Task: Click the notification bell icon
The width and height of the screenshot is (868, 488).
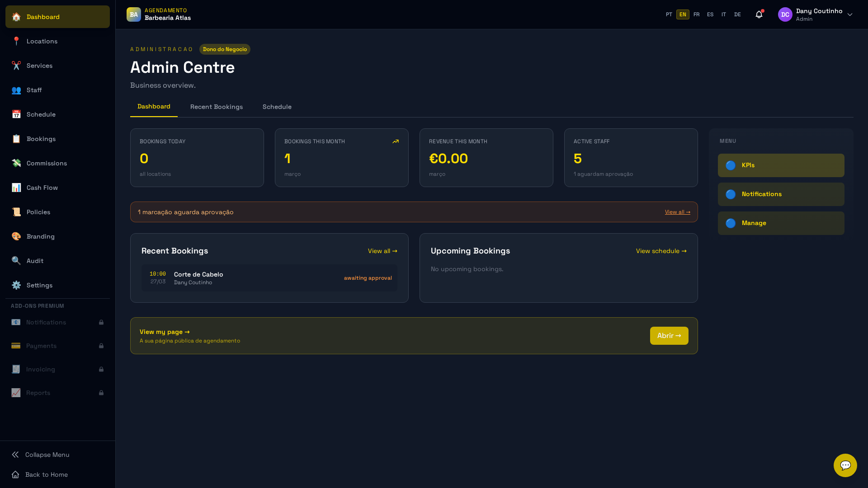Action: click(758, 14)
